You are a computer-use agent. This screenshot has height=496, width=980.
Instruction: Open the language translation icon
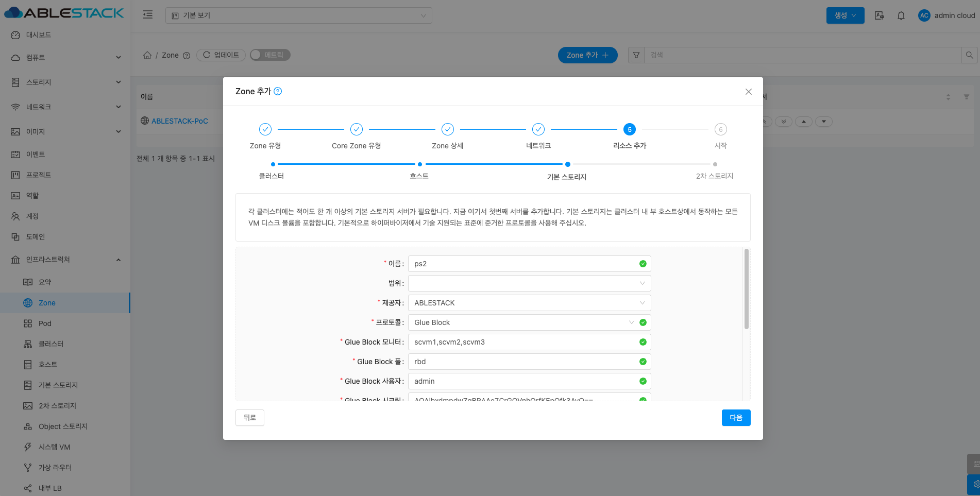coord(880,15)
